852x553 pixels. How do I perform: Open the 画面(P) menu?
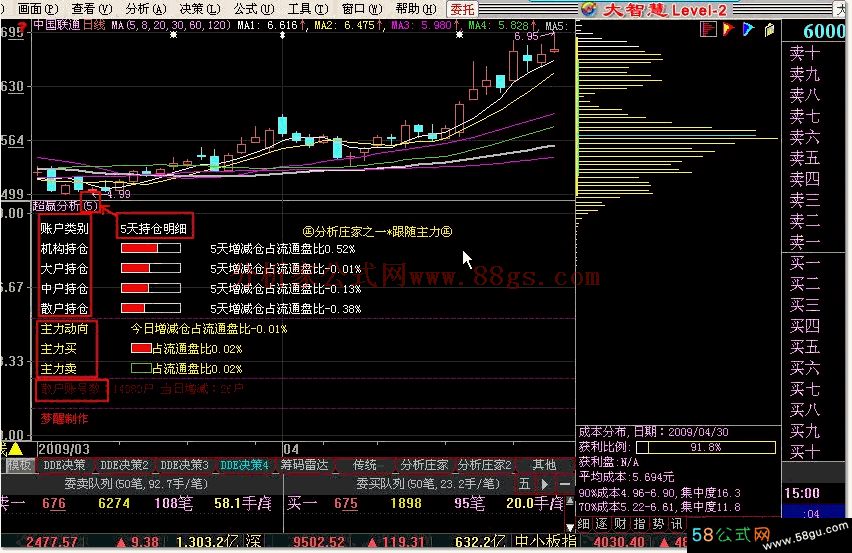point(37,9)
